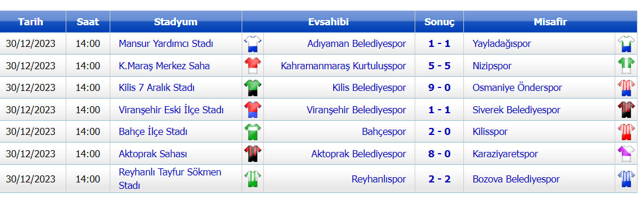Click Siverek Belediyespor's dark striped jersey icon
Viewport: 644px width, 220px height.
(626, 110)
